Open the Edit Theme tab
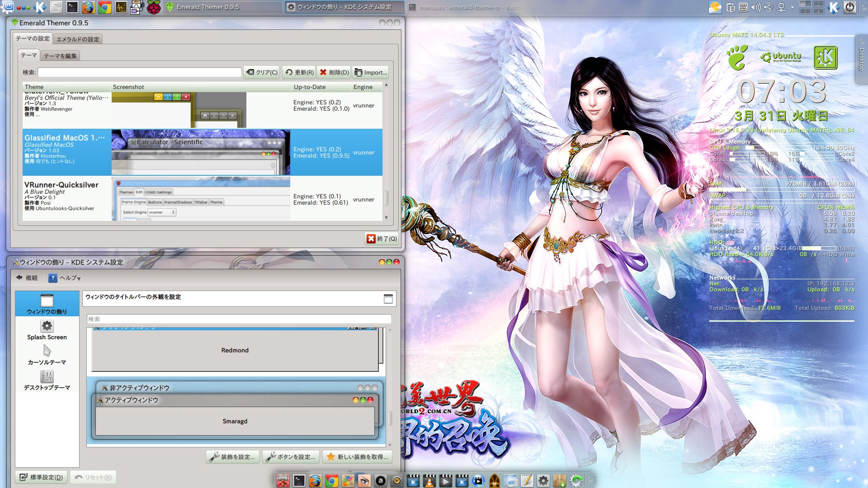 coord(60,56)
